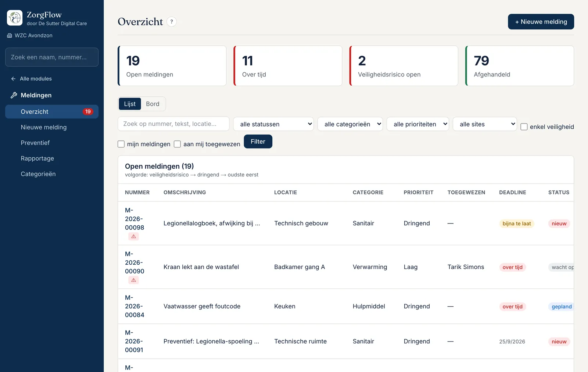The height and width of the screenshot is (372, 588).
Task: Open melding number M-2026-00084
Action: pyautogui.click(x=135, y=306)
